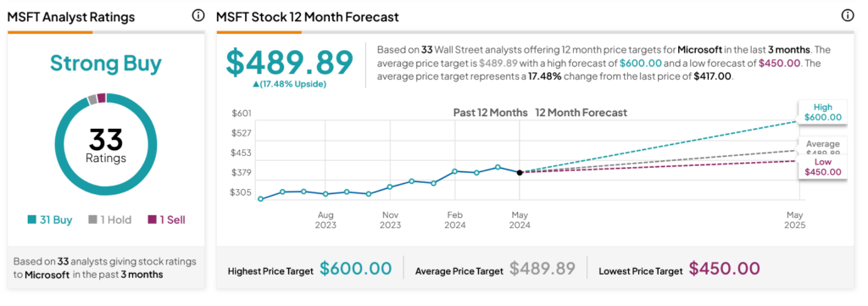Click the Highest Price Target $600.00 value
The width and height of the screenshot is (868, 306).
pos(355,270)
